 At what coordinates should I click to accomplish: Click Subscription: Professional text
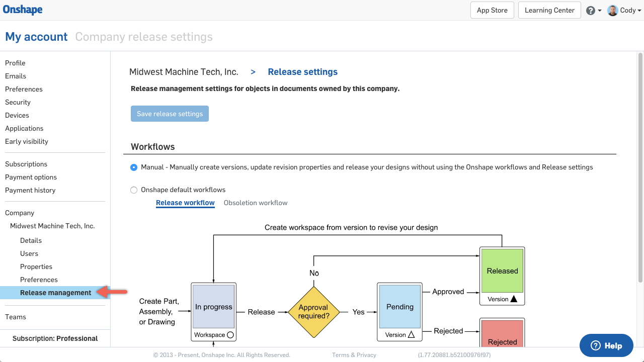point(55,338)
